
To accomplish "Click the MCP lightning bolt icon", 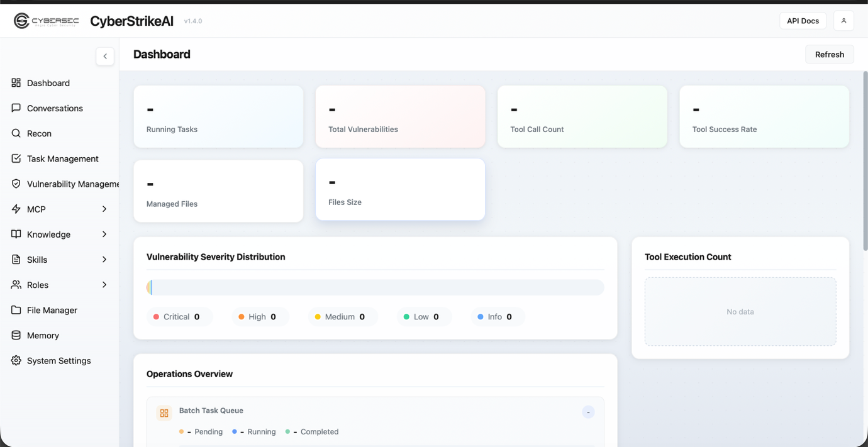I will [16, 209].
